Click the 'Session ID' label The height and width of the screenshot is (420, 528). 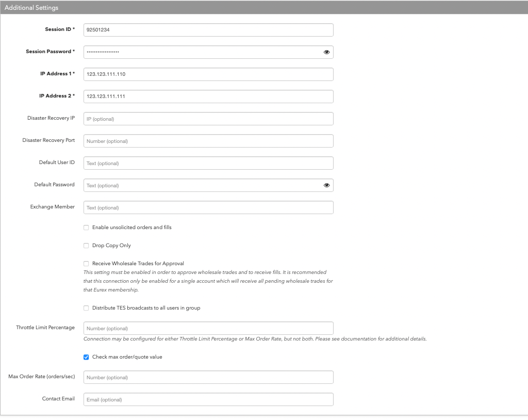tap(60, 29)
